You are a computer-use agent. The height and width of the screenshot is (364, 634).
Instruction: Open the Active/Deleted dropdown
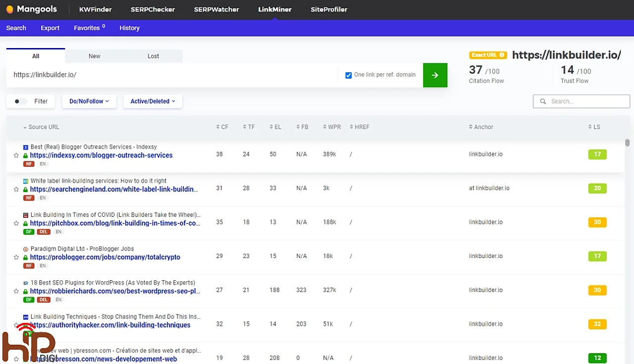click(x=153, y=101)
